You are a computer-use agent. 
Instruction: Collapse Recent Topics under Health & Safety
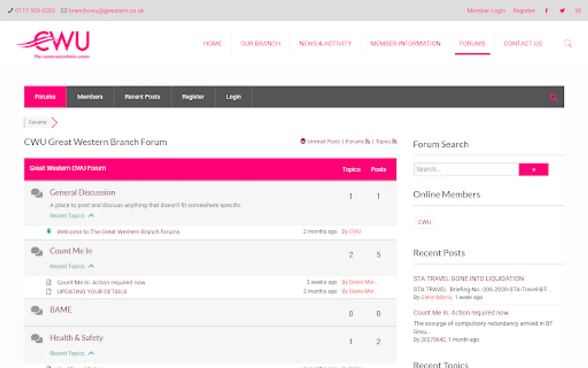(91, 353)
